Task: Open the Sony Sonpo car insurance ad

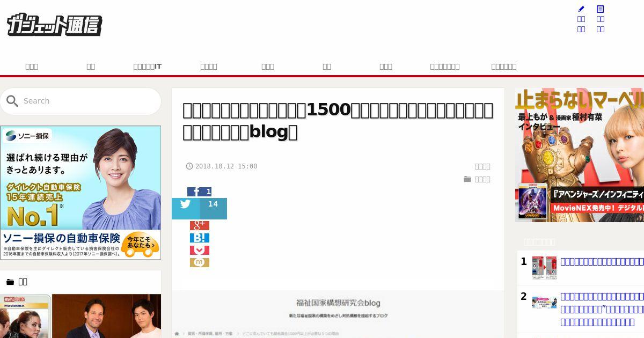Action: pos(80,193)
